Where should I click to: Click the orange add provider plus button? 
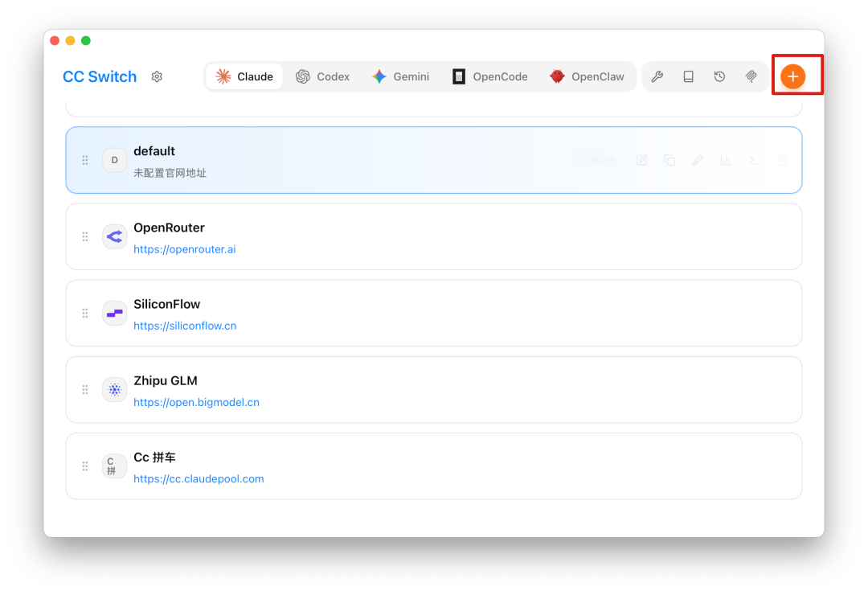tap(792, 76)
